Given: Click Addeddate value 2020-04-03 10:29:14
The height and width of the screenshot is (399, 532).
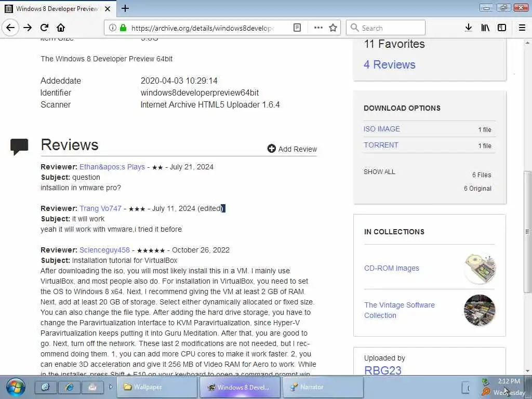Looking at the screenshot, I should 179,81.
